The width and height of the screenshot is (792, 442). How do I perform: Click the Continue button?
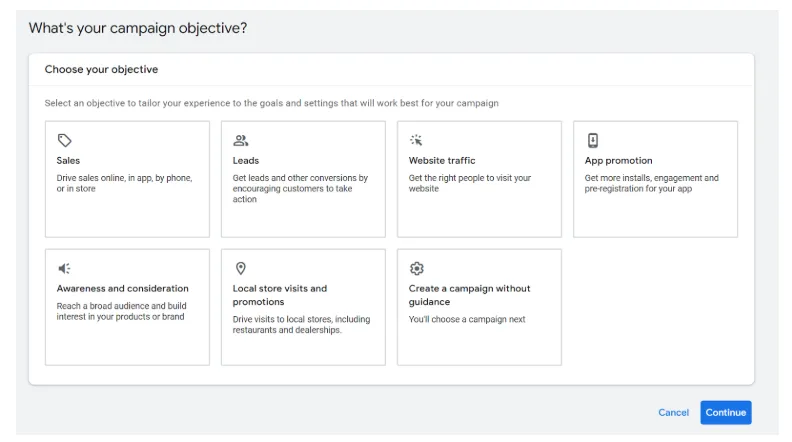point(725,412)
